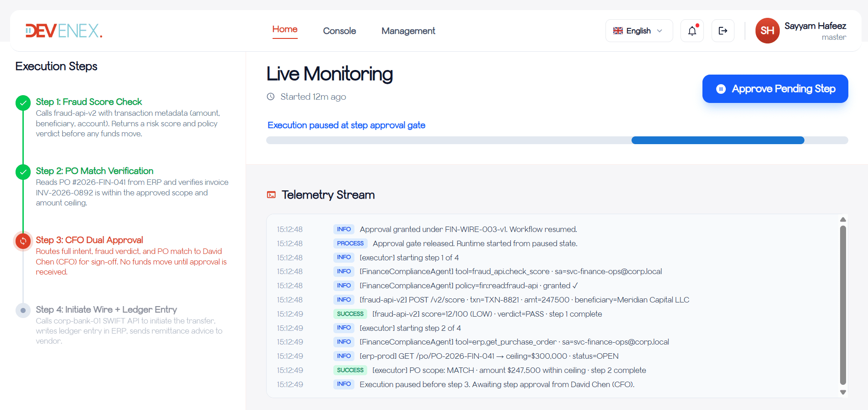
Task: Expand language list using the chevron arrow
Action: 659,31
